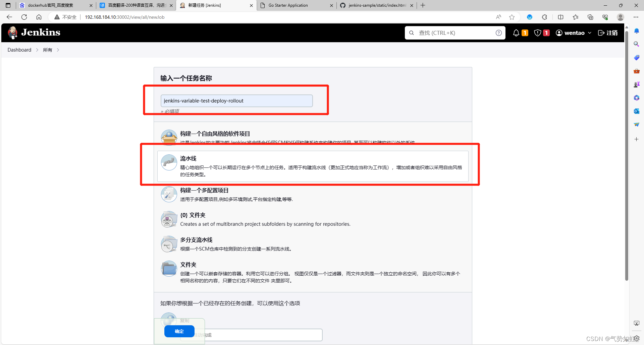
Task: Click the 注销 logout link
Action: click(608, 33)
